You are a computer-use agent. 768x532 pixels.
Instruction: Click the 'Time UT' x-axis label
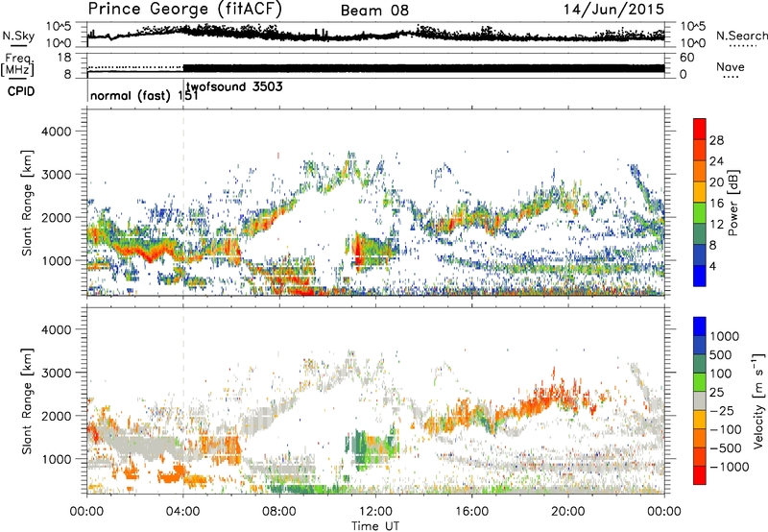[375, 526]
